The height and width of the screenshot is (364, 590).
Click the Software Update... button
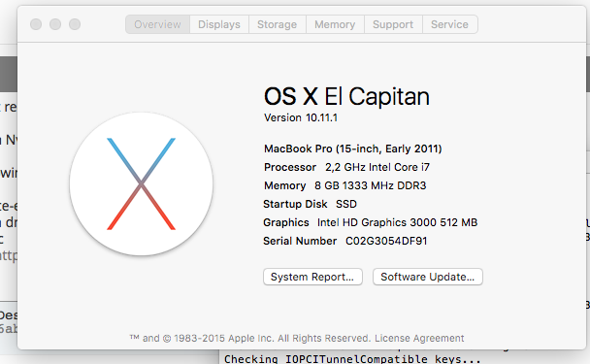pos(427,277)
